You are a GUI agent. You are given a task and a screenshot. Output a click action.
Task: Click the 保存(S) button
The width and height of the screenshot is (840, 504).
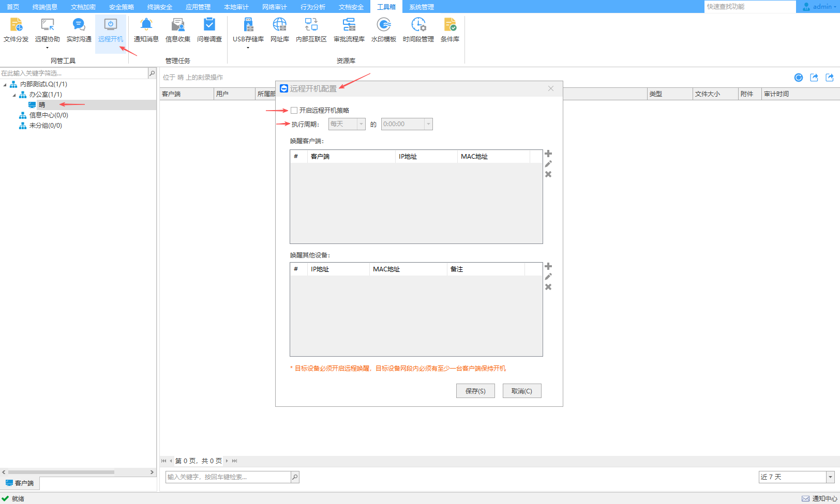tap(475, 391)
